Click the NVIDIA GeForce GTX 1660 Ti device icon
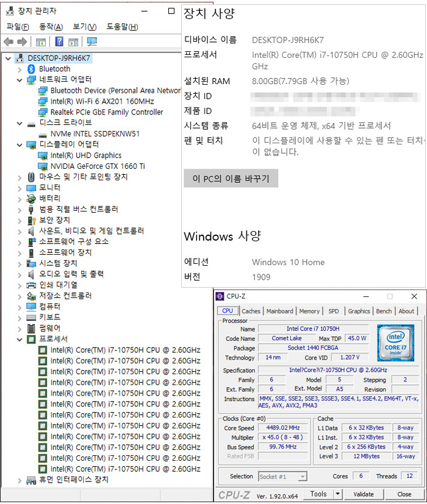 43,166
